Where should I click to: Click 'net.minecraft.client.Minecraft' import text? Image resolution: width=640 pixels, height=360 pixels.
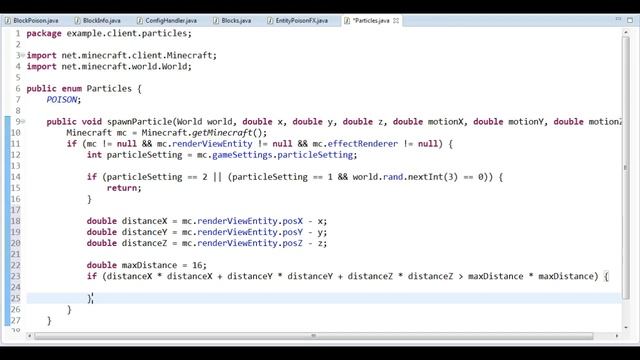pyautogui.click(x=137, y=55)
